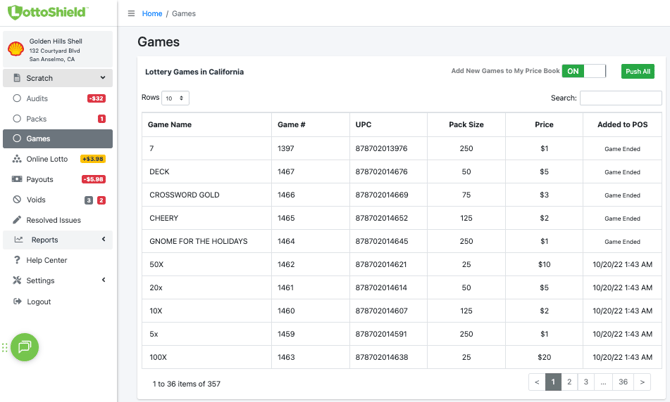This screenshot has height=402, width=670.
Task: Click the Shell station logo
Action: (x=16, y=49)
